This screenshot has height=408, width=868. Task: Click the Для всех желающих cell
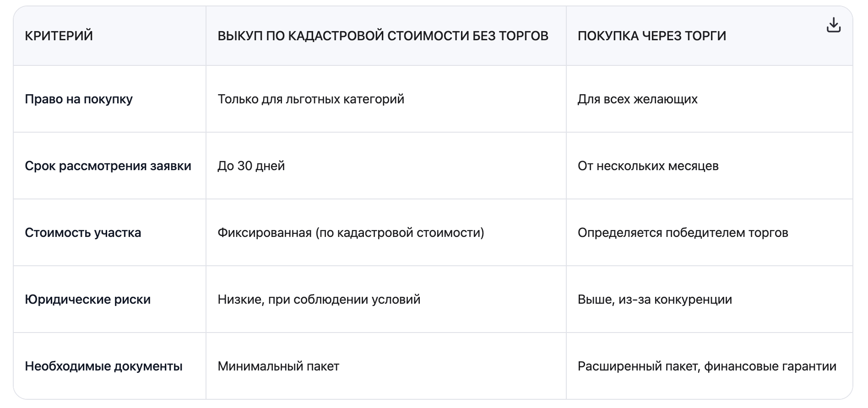tap(637, 99)
